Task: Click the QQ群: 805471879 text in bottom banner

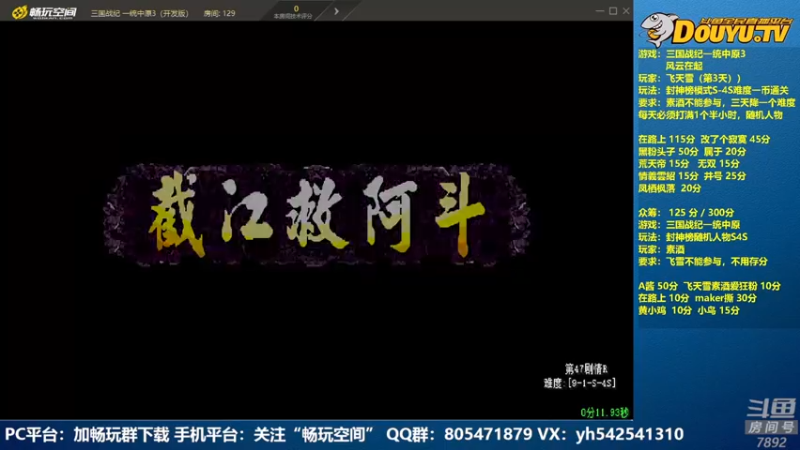Action: [459, 434]
